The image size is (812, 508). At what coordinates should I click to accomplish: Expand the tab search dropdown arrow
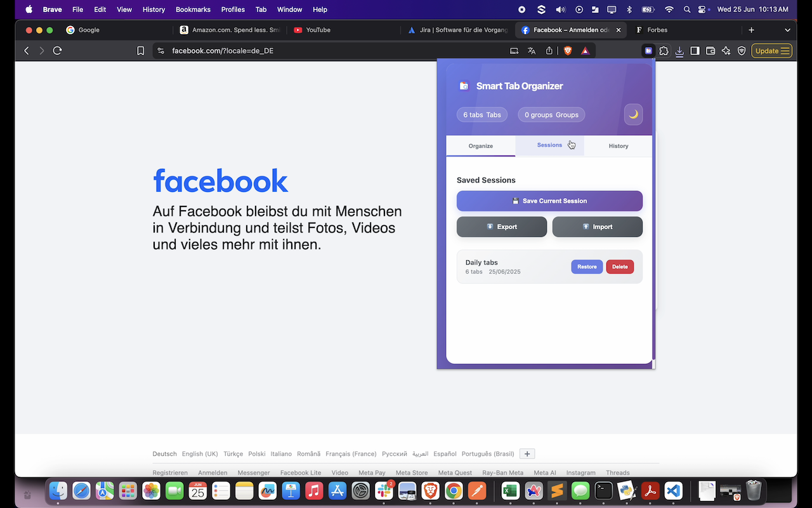pyautogui.click(x=787, y=30)
